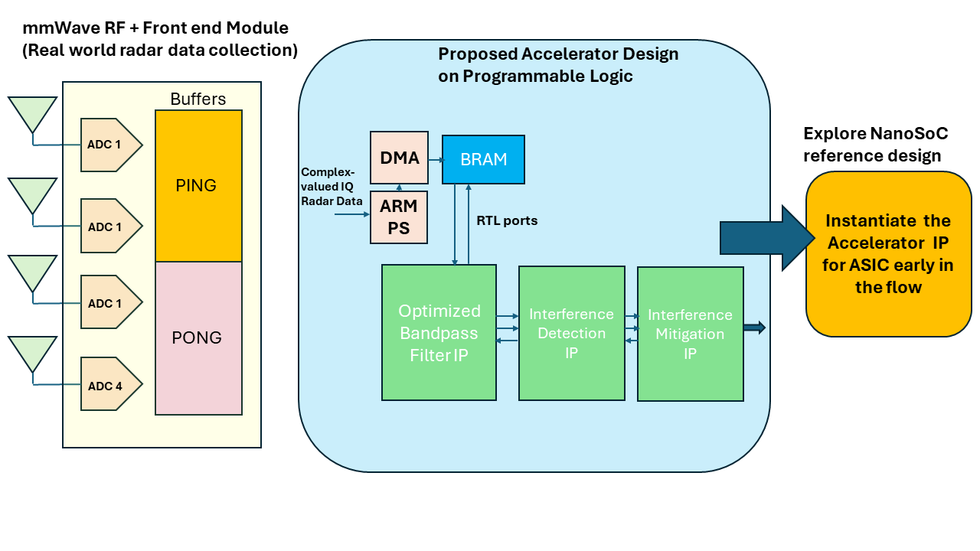Select the Optimized Bandpass Filter IP block
This screenshot has width=980, height=551.
[439, 332]
